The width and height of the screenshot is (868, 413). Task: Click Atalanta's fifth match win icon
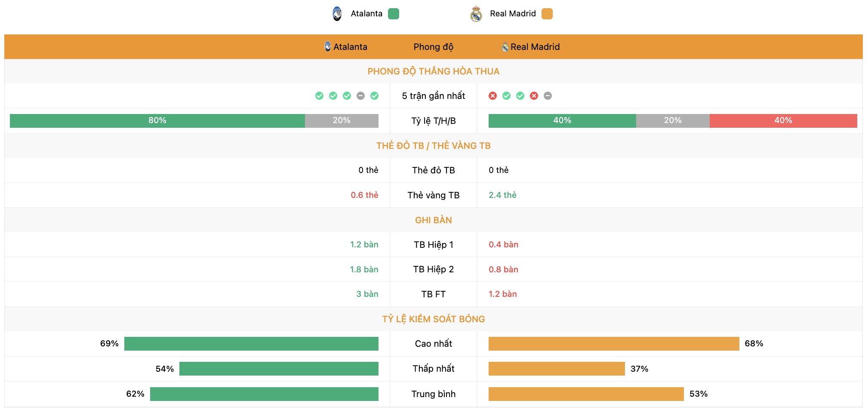[374, 96]
